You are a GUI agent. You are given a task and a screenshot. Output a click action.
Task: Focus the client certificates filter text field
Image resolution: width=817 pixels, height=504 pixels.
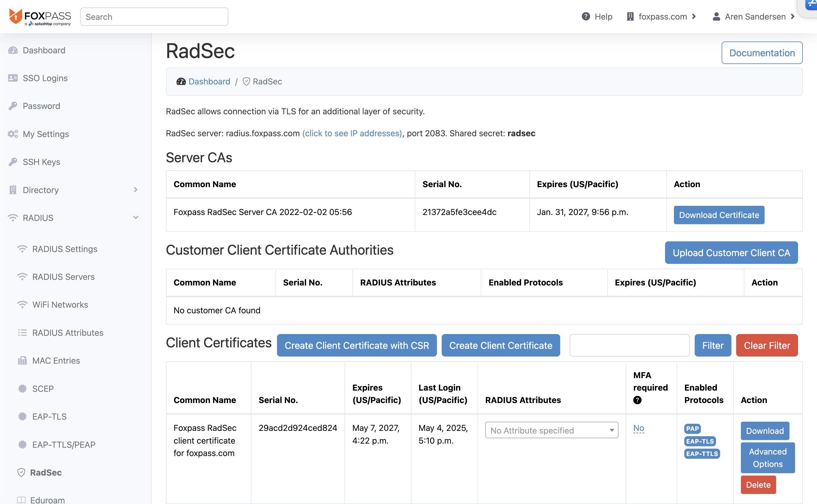pos(629,345)
